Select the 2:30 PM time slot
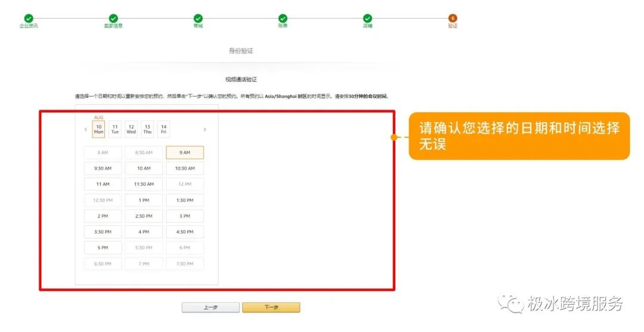 tap(144, 216)
